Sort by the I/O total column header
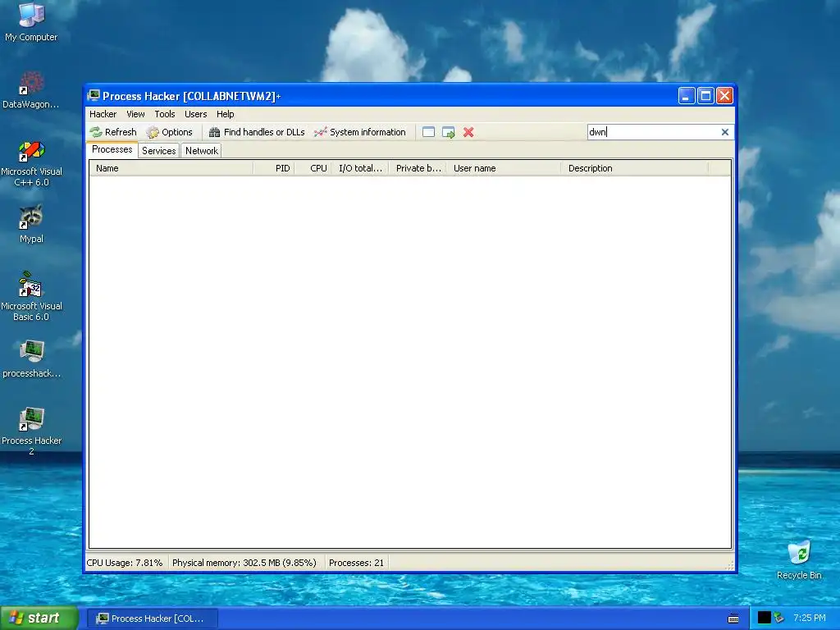 pyautogui.click(x=360, y=168)
